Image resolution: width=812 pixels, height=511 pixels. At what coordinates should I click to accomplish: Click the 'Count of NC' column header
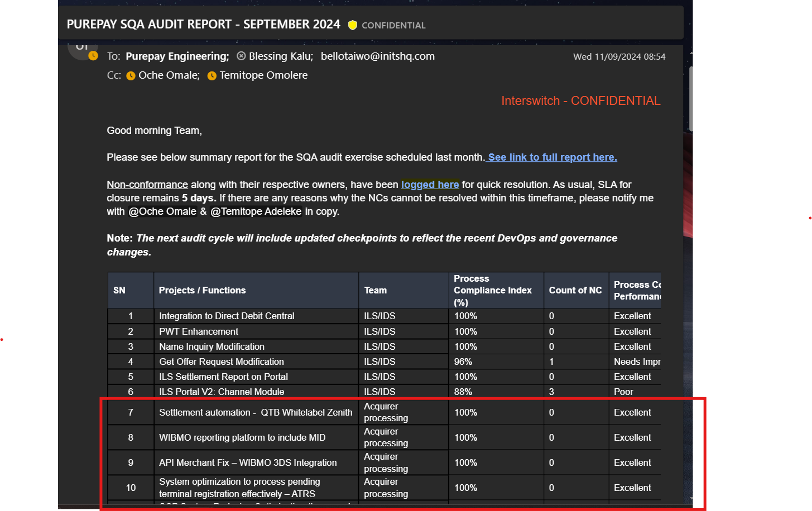[575, 290]
